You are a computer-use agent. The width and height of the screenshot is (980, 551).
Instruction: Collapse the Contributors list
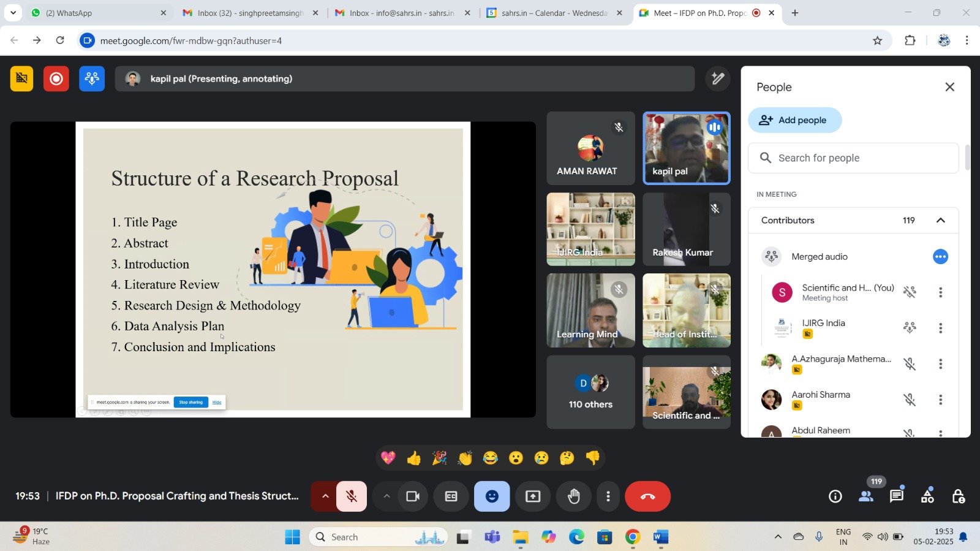[x=941, y=221]
